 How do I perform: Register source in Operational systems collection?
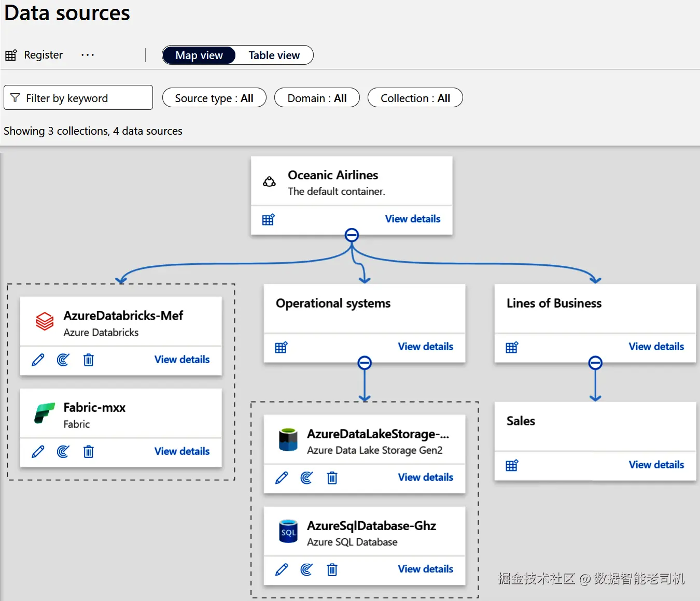click(x=281, y=347)
